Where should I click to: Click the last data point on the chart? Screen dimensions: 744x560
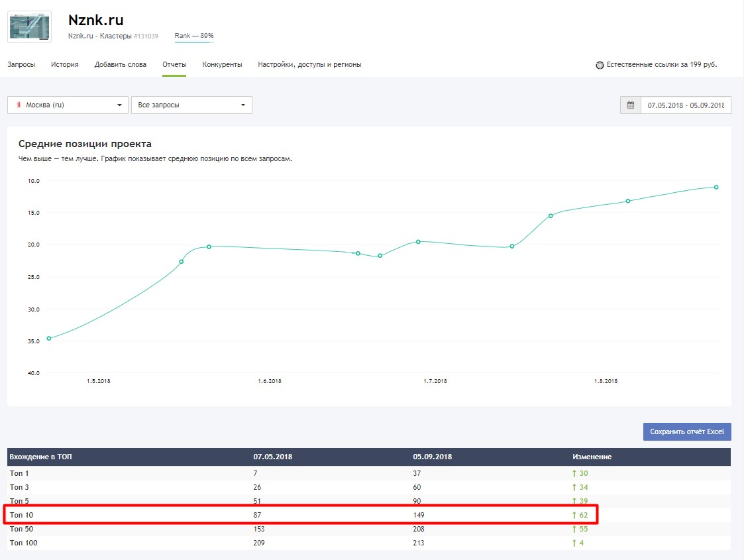click(716, 187)
